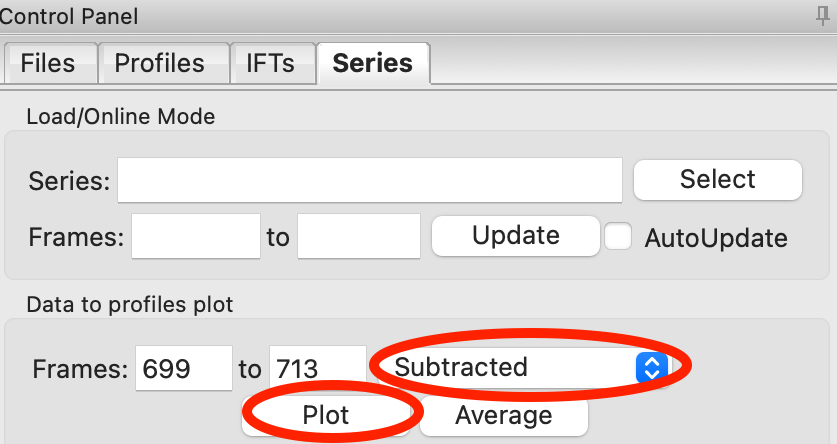Click the end frame field showing 713
Screen dimensions: 837x444
pyautogui.click(x=317, y=368)
